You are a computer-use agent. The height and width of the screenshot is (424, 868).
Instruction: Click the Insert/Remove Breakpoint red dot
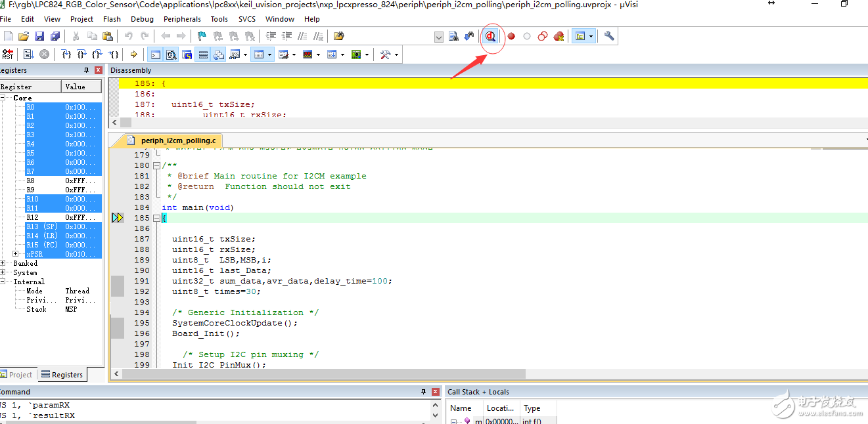511,37
